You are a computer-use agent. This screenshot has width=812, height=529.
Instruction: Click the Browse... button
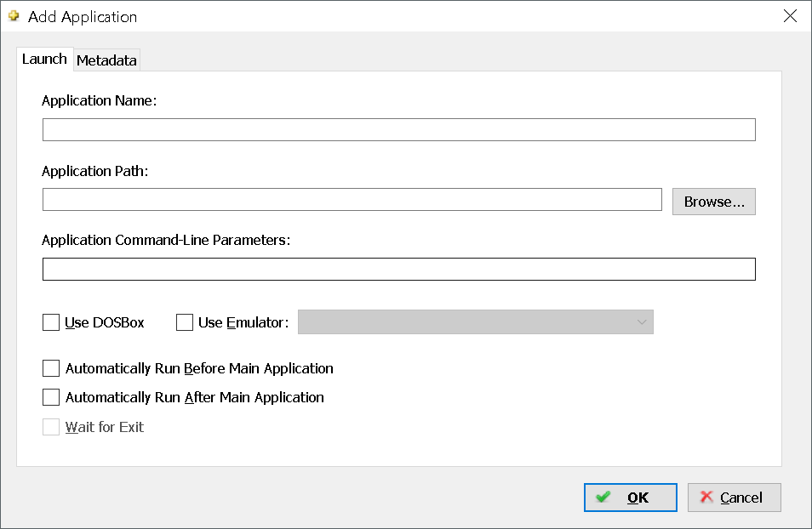713,202
